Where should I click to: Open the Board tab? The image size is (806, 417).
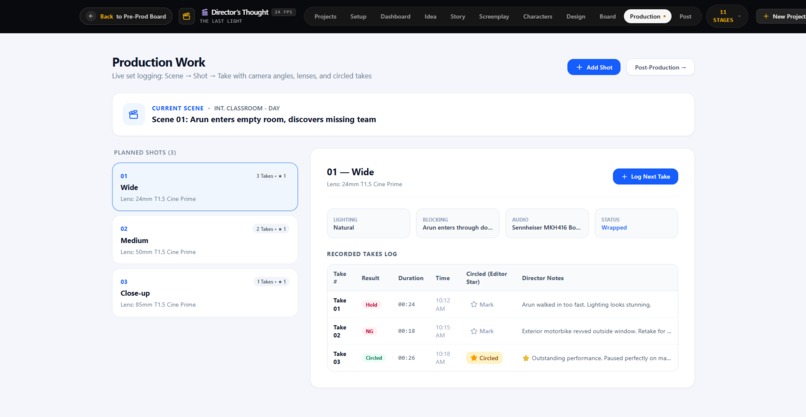point(608,16)
